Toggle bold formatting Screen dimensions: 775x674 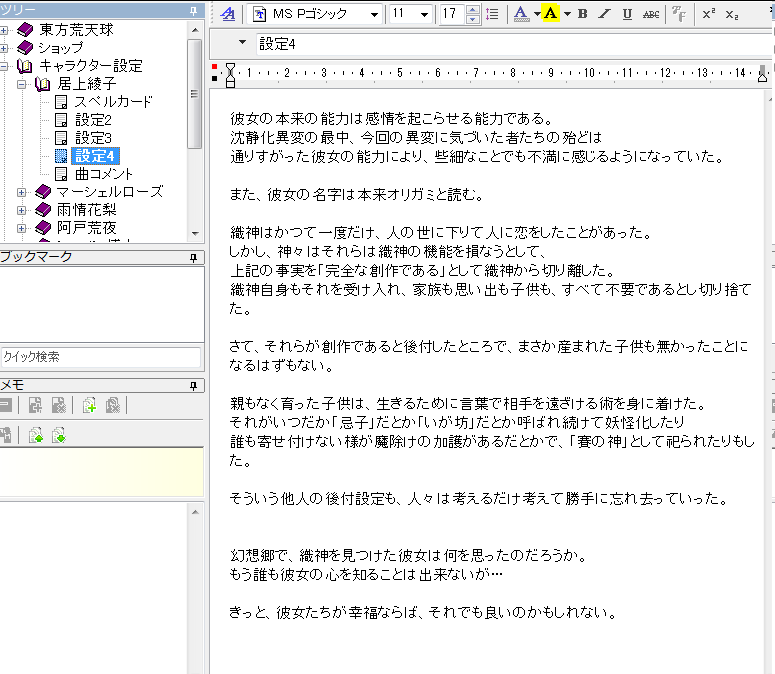[583, 14]
